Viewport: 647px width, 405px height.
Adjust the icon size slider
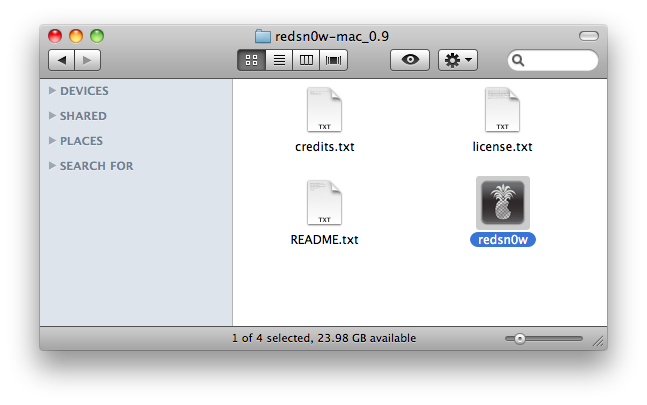point(520,339)
